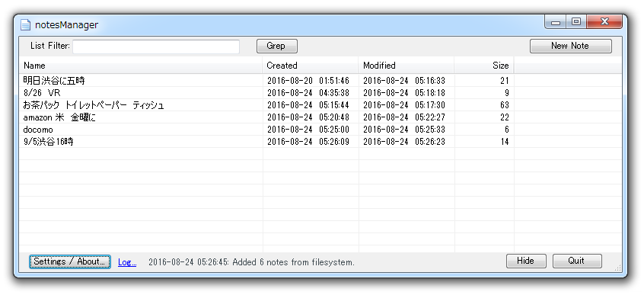Click modified date 2016-08-24 05:25:33

404,130
